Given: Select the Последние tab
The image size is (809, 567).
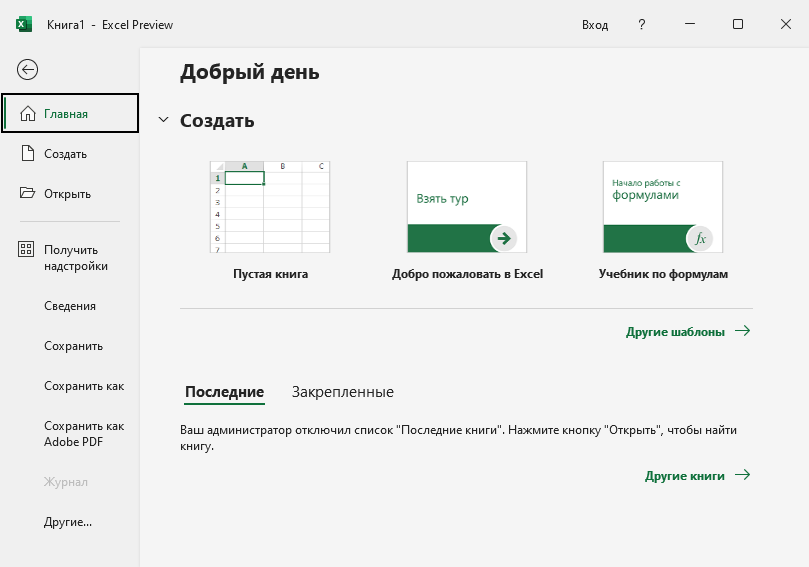Looking at the screenshot, I should pyautogui.click(x=224, y=392).
